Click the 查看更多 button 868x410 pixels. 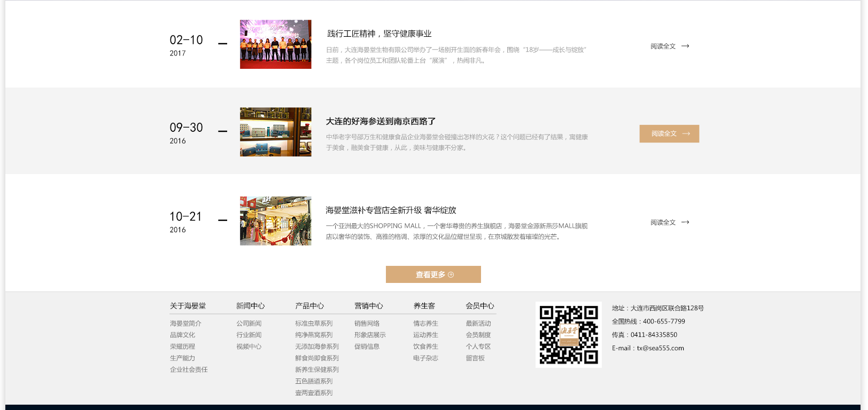(433, 274)
